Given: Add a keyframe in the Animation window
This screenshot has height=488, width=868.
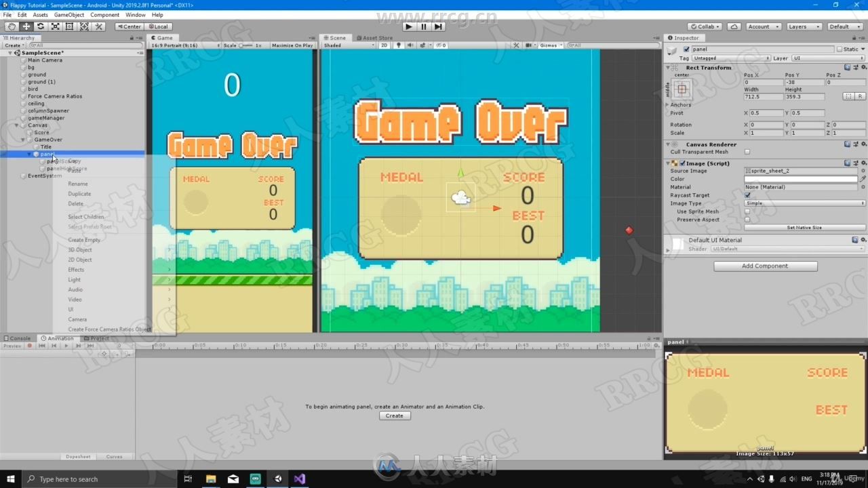Looking at the screenshot, I should (116, 354).
